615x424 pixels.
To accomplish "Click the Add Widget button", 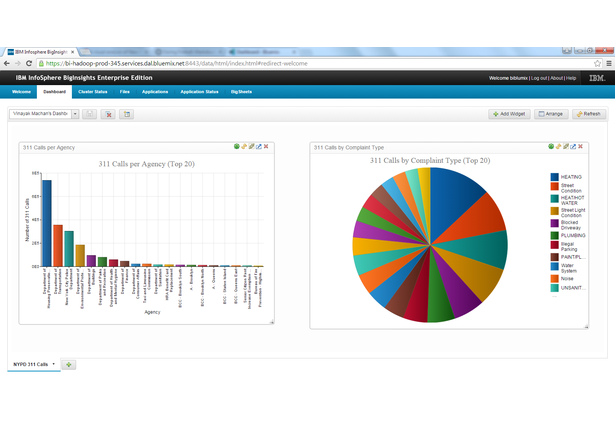I will pos(509,114).
